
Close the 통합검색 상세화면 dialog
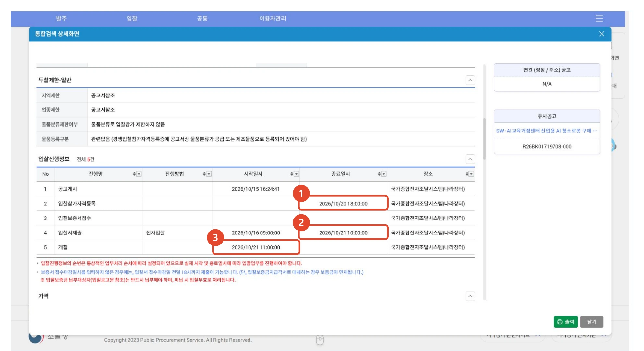(601, 34)
